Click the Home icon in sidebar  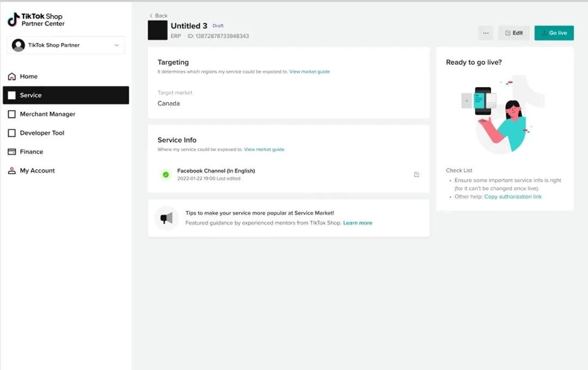click(12, 77)
